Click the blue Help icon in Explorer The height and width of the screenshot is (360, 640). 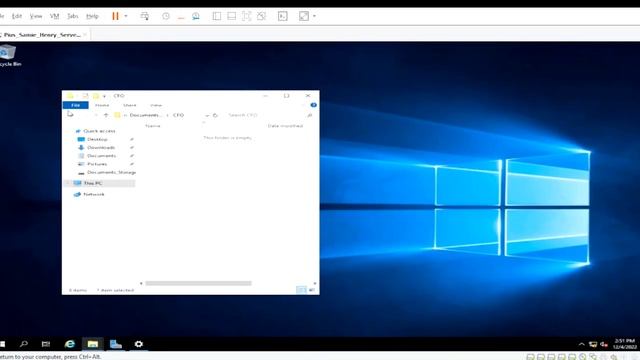(x=313, y=105)
